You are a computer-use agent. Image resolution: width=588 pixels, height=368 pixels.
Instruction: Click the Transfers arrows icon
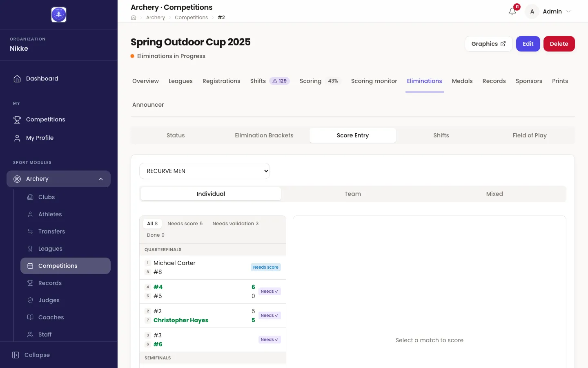30,231
